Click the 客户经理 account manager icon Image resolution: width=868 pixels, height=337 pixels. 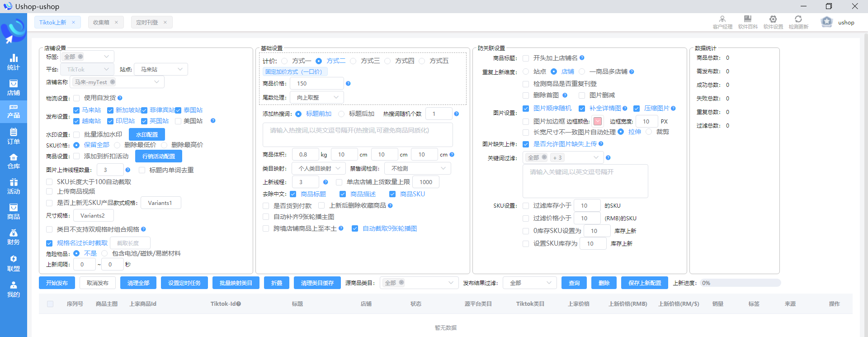(x=722, y=22)
